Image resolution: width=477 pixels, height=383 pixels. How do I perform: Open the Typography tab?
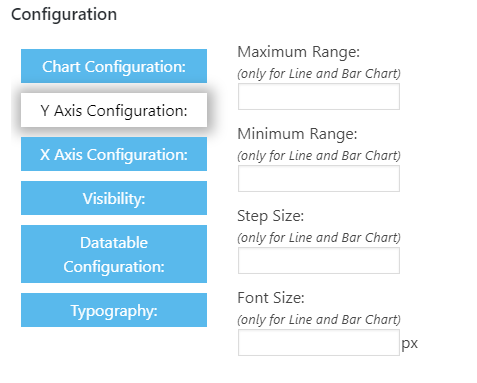(x=114, y=310)
